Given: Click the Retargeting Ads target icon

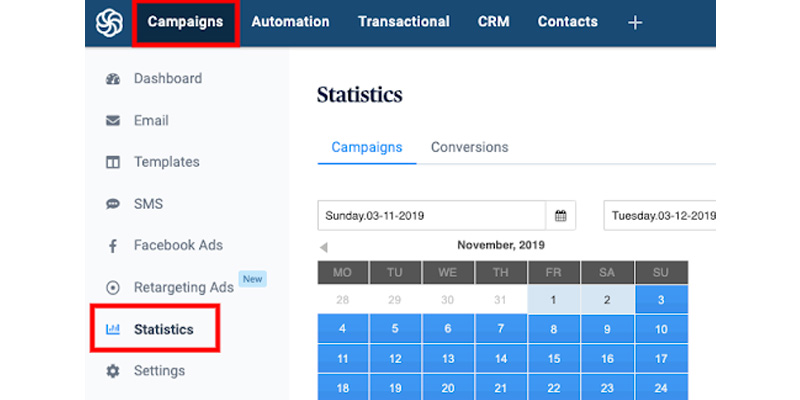Looking at the screenshot, I should [x=113, y=288].
